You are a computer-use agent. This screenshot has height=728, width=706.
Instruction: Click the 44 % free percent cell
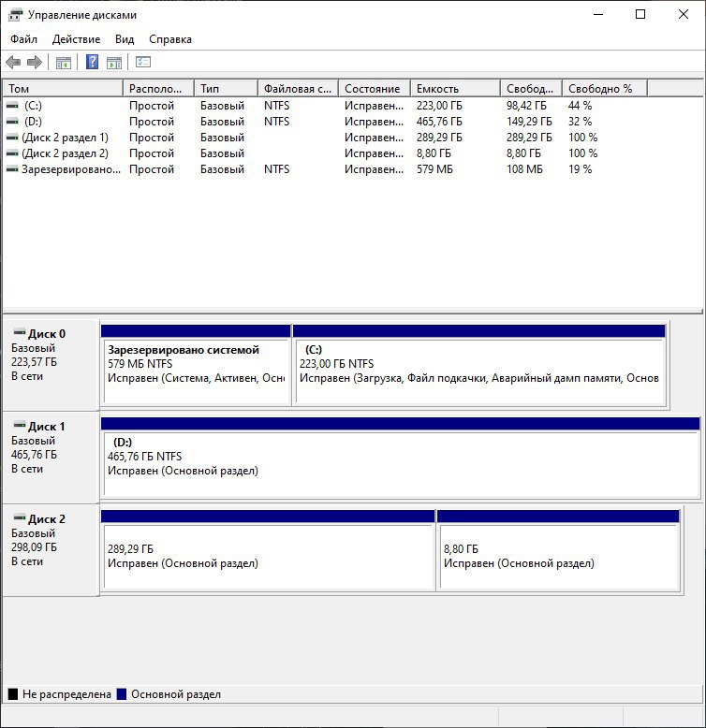coord(580,106)
